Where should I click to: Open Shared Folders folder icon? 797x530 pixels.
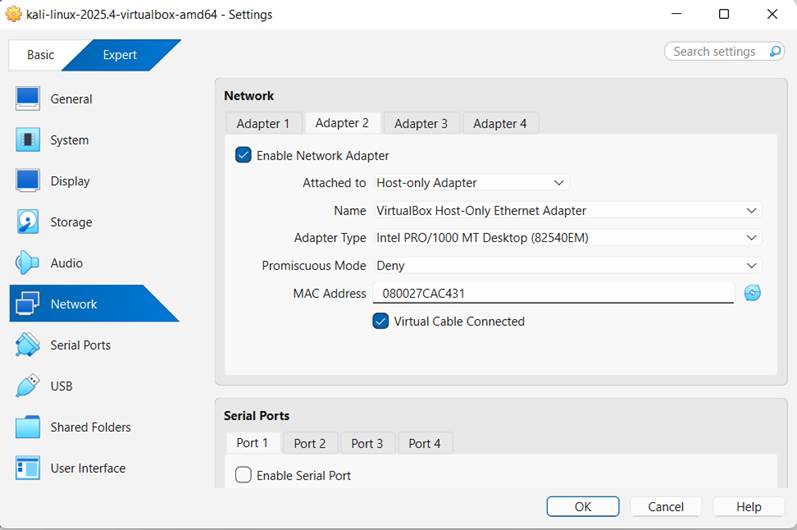[x=28, y=427]
